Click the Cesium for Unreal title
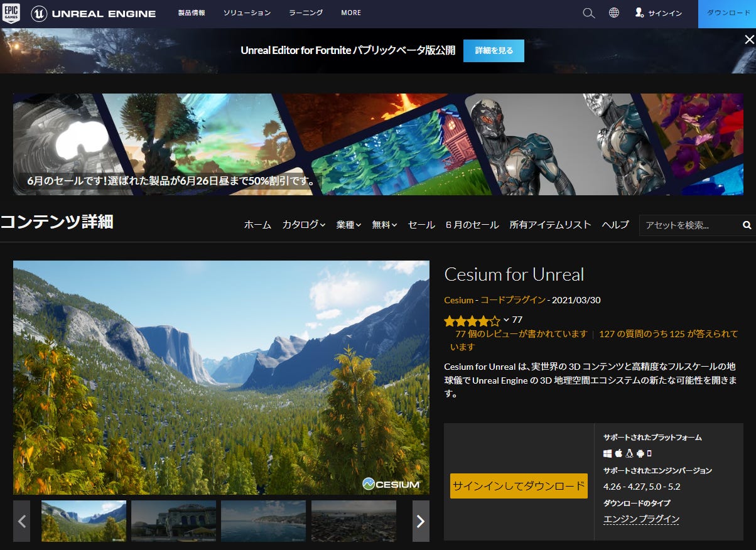Image resolution: width=756 pixels, height=550 pixels. [514, 274]
